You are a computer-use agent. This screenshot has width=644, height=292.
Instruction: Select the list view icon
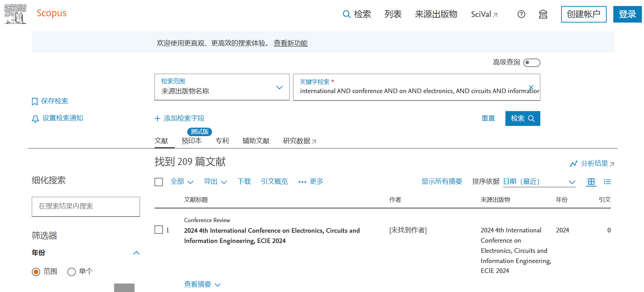click(607, 182)
